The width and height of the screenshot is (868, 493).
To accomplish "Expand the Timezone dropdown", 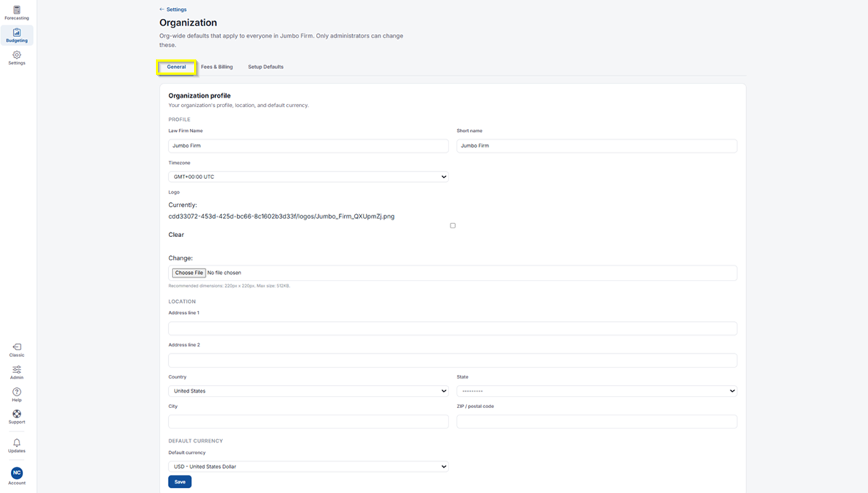I will [x=309, y=177].
